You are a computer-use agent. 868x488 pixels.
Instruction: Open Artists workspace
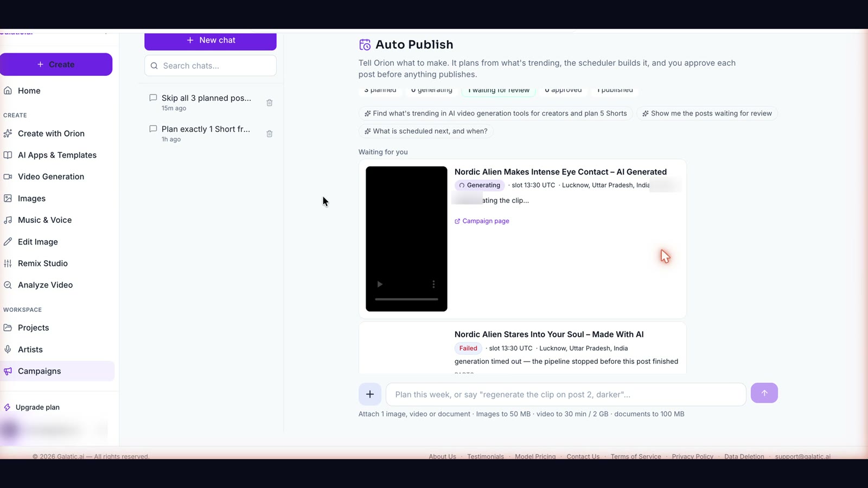[x=30, y=350]
